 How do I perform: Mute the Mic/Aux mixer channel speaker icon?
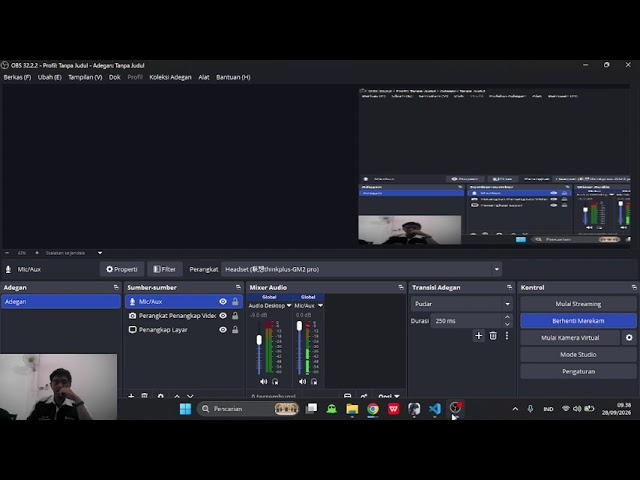click(x=302, y=382)
